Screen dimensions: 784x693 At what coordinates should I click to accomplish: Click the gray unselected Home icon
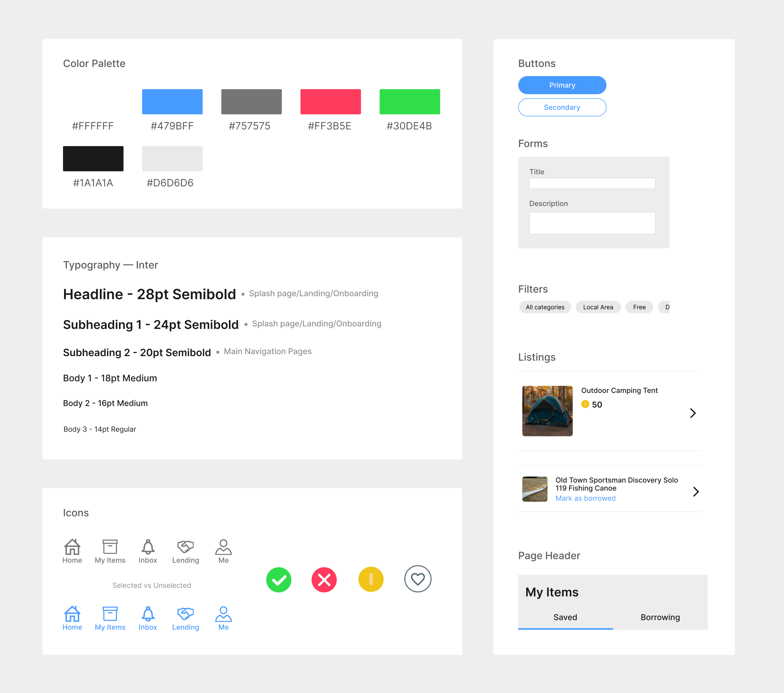pos(72,547)
